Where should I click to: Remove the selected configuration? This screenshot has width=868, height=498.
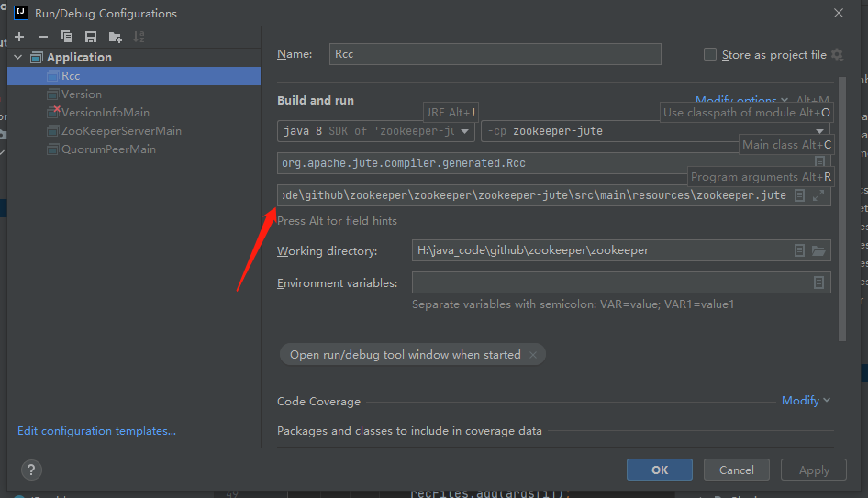42,37
